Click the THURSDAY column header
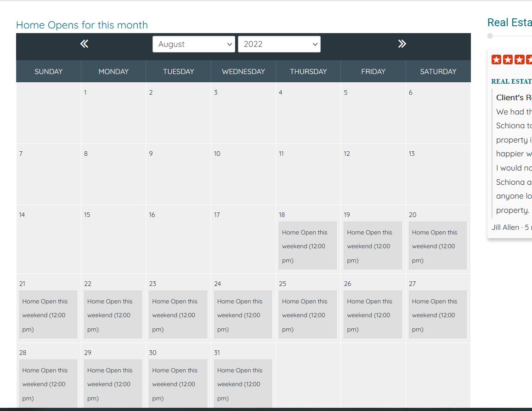532x411 pixels. (308, 72)
